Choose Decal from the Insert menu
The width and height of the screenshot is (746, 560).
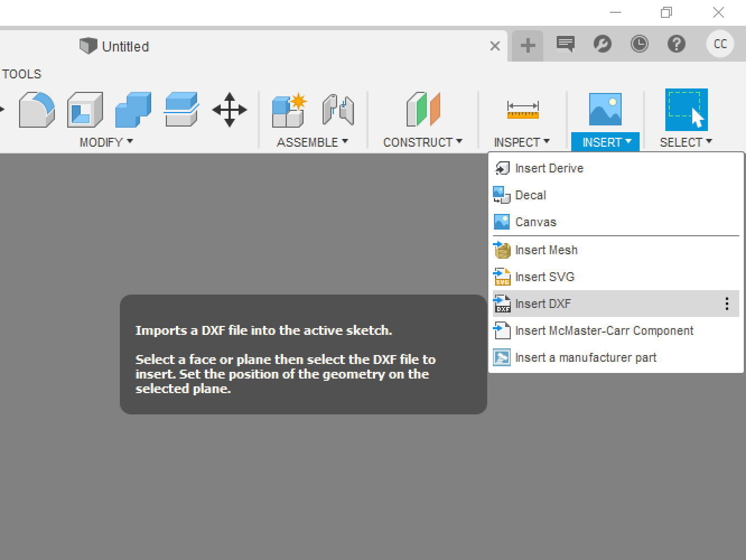(616, 195)
